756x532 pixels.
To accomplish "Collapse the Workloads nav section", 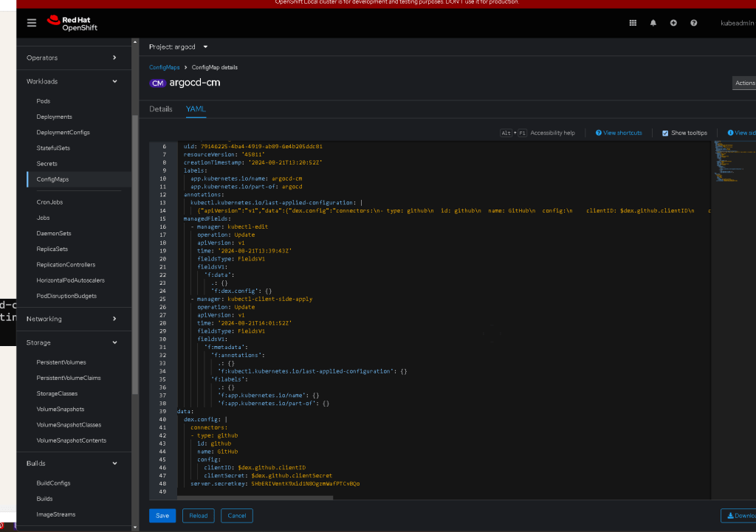I will point(72,81).
